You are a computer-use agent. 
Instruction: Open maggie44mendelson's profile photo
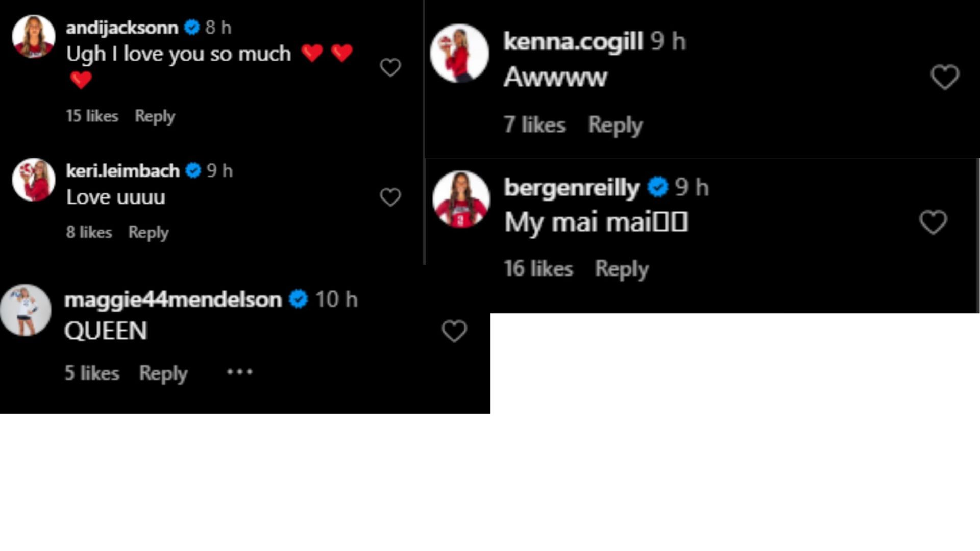pyautogui.click(x=26, y=310)
